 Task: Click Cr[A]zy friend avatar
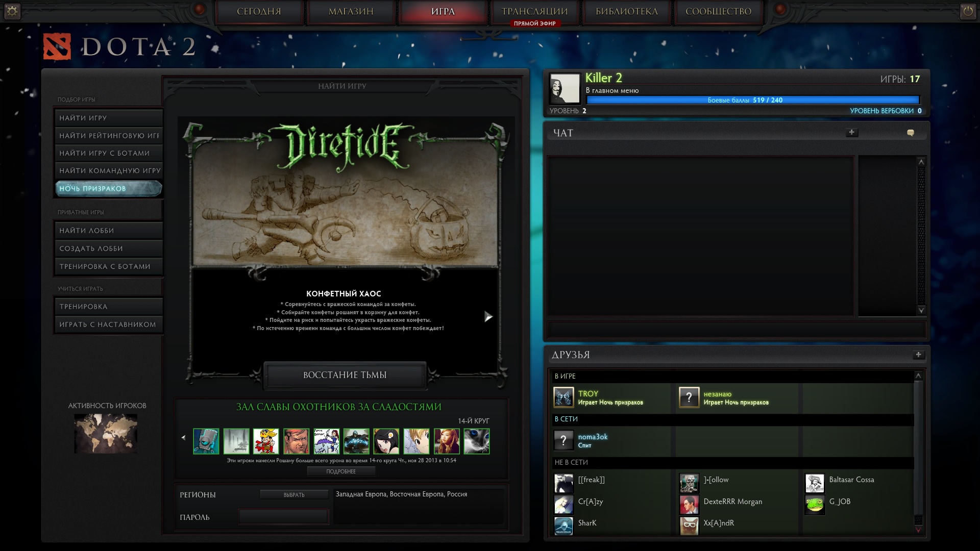pos(563,505)
